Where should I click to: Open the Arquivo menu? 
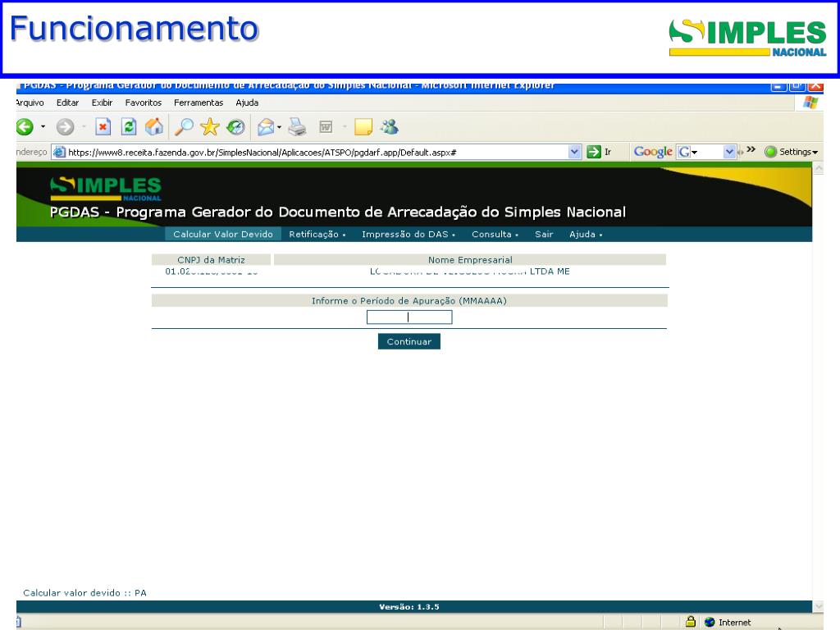coord(30,103)
